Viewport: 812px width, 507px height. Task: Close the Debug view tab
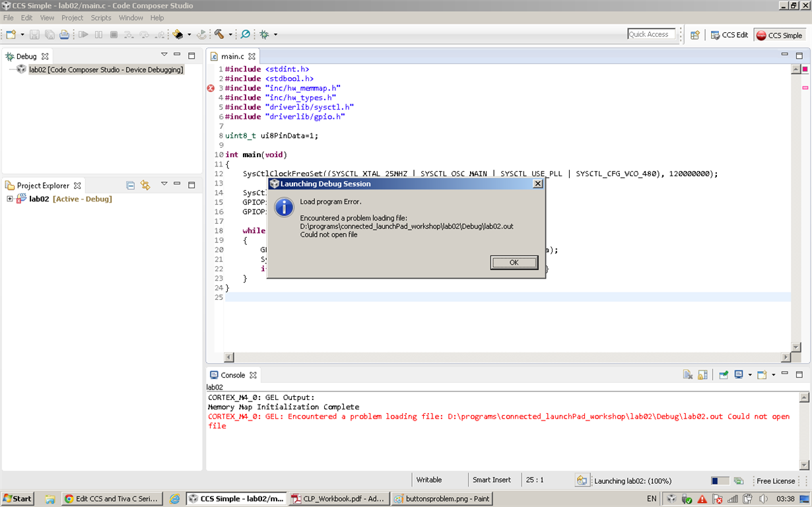coord(45,56)
